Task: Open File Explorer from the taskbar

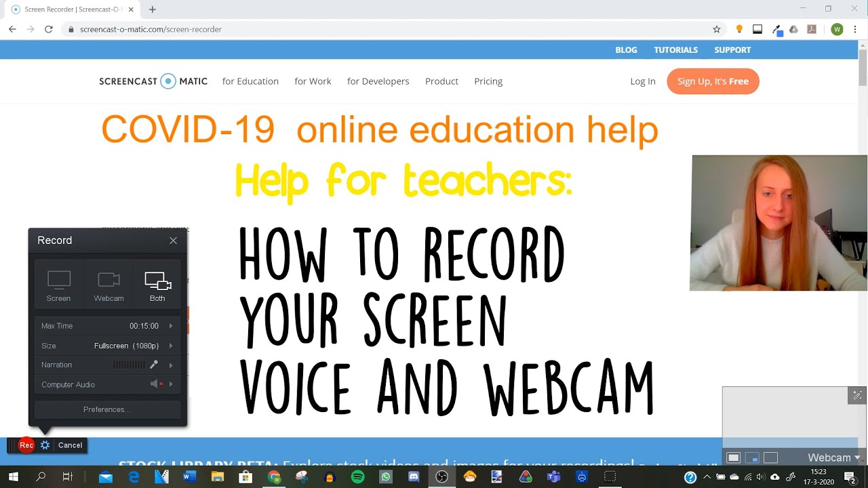Action: (218, 477)
